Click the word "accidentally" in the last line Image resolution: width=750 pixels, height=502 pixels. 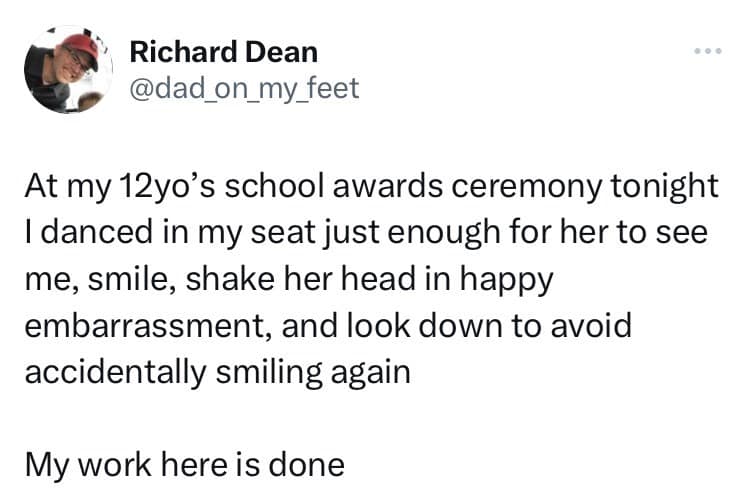coord(115,372)
